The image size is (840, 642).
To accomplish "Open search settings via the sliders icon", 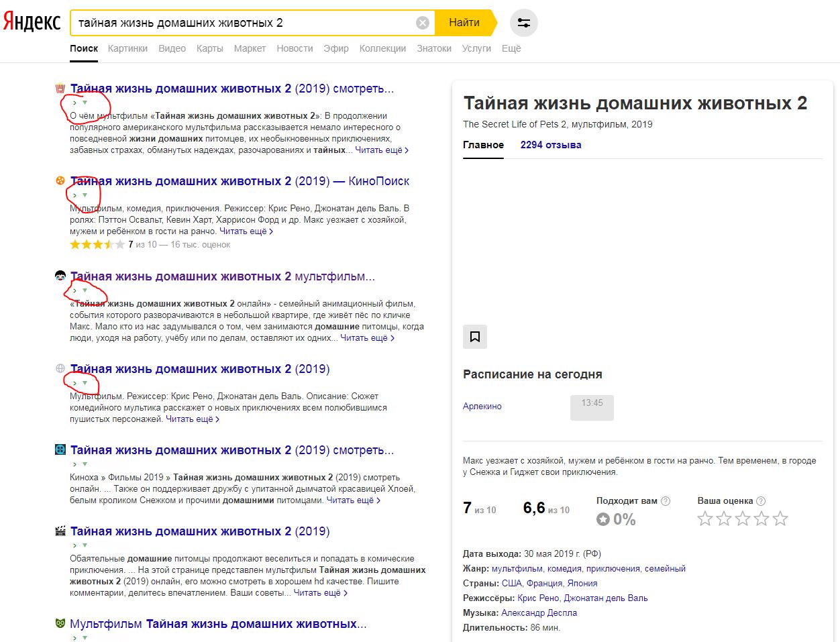I will pyautogui.click(x=524, y=23).
